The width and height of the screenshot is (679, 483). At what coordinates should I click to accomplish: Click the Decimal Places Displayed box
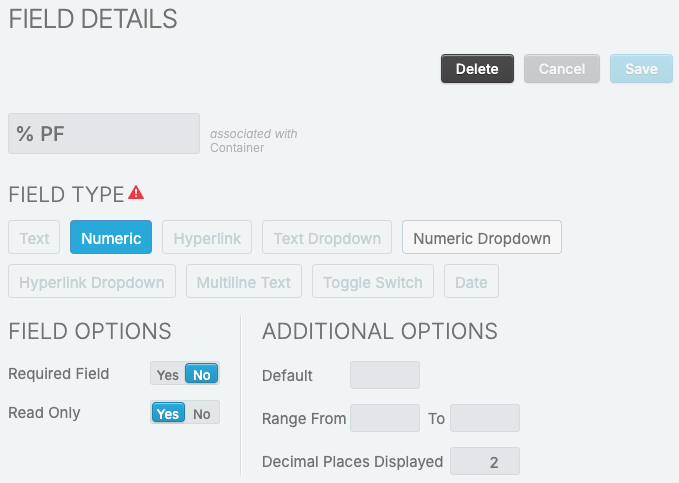tap(485, 461)
